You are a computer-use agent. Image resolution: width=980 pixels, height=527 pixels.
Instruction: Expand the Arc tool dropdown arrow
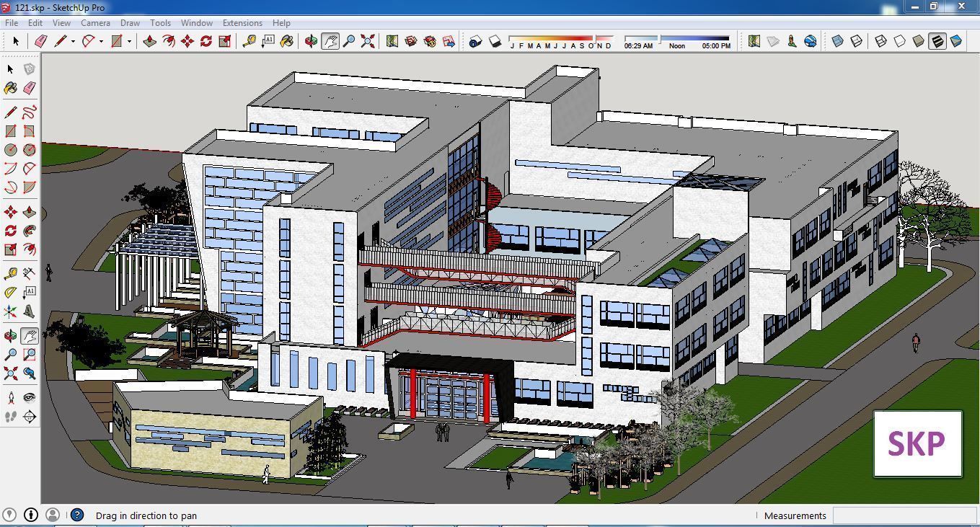[101, 42]
